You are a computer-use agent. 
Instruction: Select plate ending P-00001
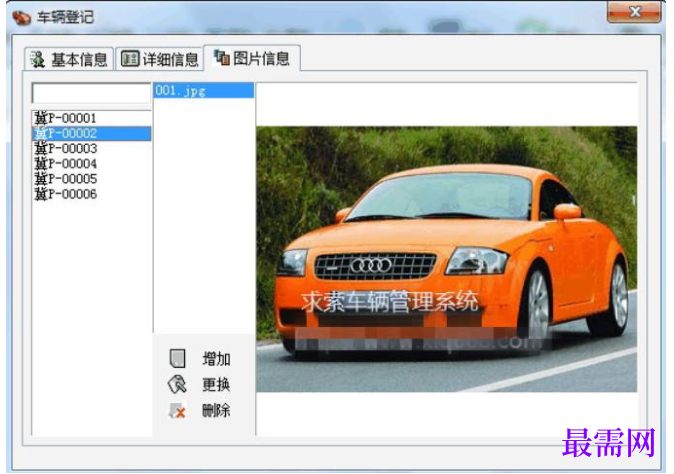pyautogui.click(x=92, y=118)
